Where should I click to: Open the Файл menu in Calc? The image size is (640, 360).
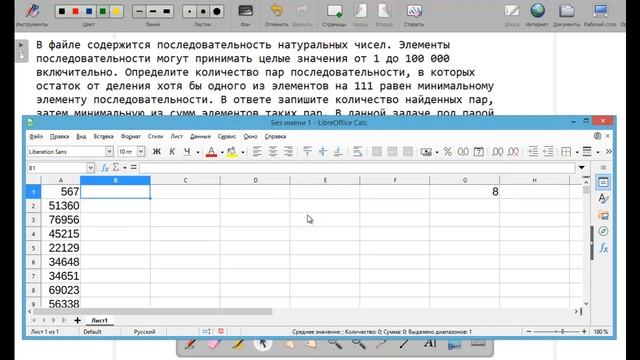(x=36, y=136)
